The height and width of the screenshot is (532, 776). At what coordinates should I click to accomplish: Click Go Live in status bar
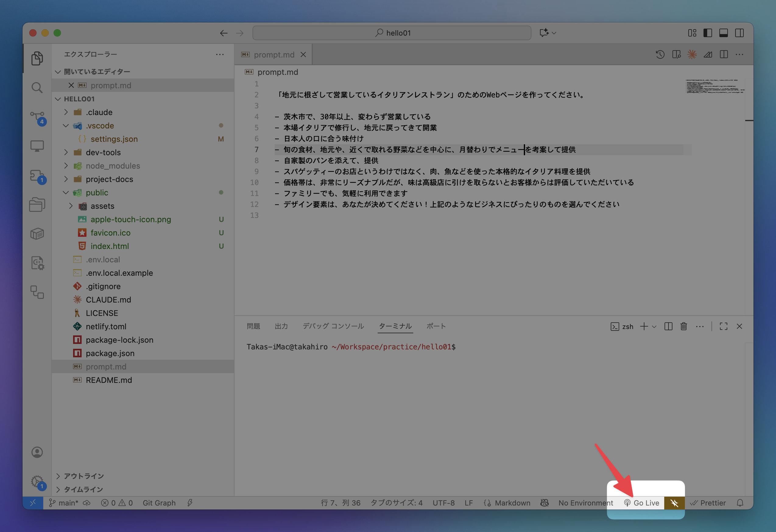point(642,503)
